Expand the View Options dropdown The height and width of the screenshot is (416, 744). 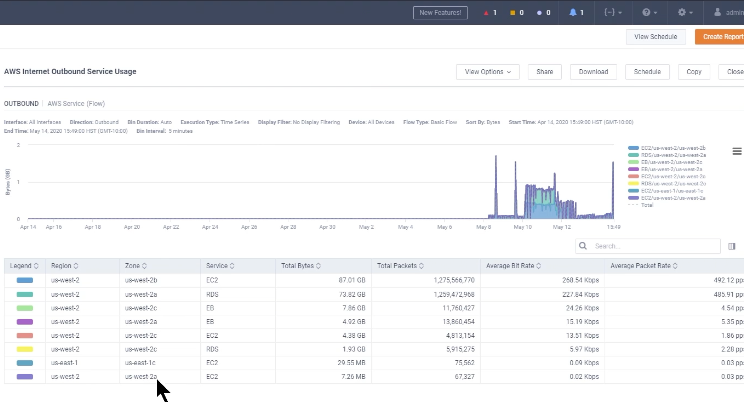488,72
